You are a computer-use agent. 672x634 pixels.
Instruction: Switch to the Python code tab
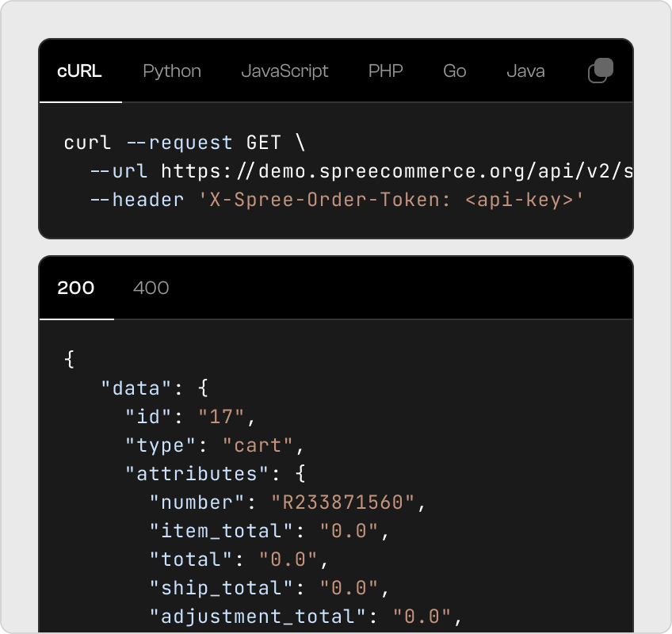[172, 71]
